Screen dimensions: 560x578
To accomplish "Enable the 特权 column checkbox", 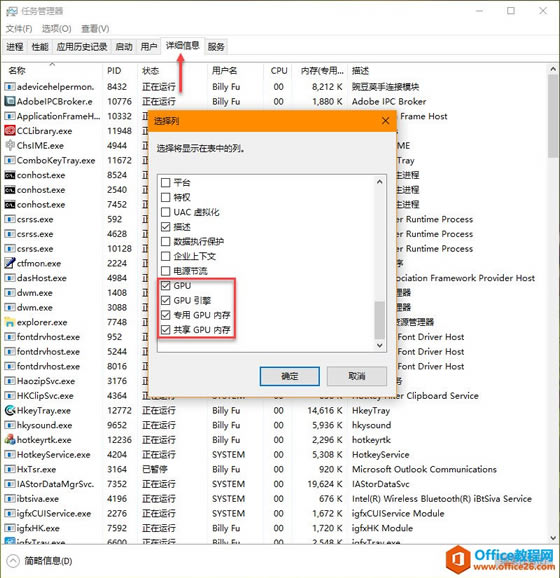I will click(166, 197).
